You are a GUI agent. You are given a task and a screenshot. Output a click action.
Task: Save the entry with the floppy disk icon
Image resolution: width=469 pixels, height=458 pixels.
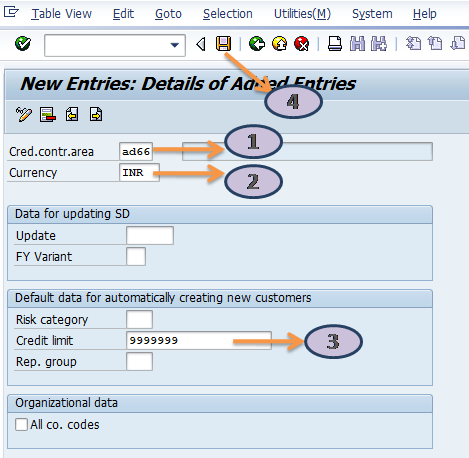point(223,44)
